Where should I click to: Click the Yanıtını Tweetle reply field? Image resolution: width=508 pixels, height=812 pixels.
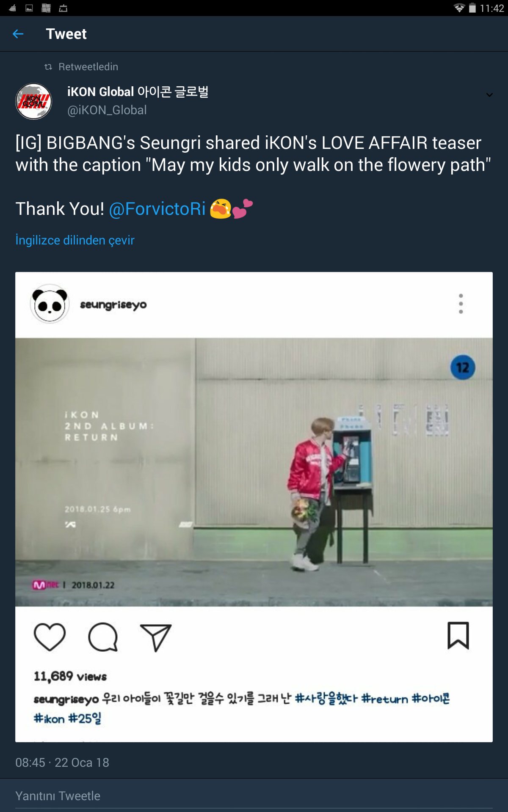point(254,796)
